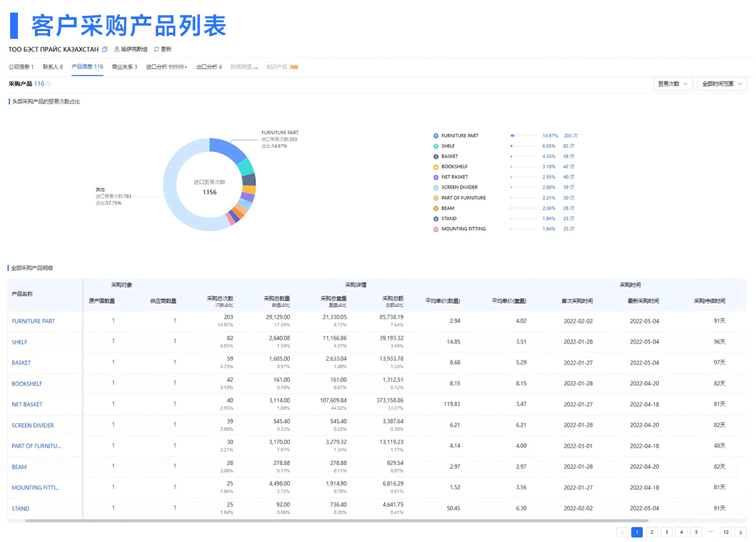The image size is (756, 542).
Task: Go to page 12
Action: coord(726,532)
